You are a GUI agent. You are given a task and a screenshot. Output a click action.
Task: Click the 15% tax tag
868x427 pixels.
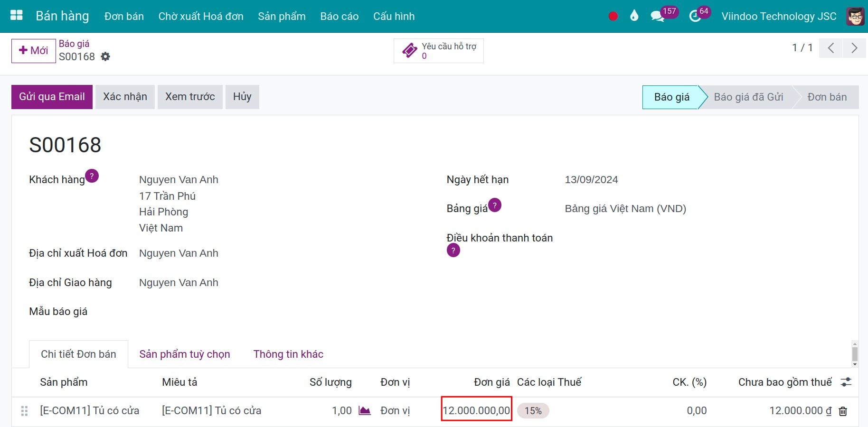pos(533,411)
